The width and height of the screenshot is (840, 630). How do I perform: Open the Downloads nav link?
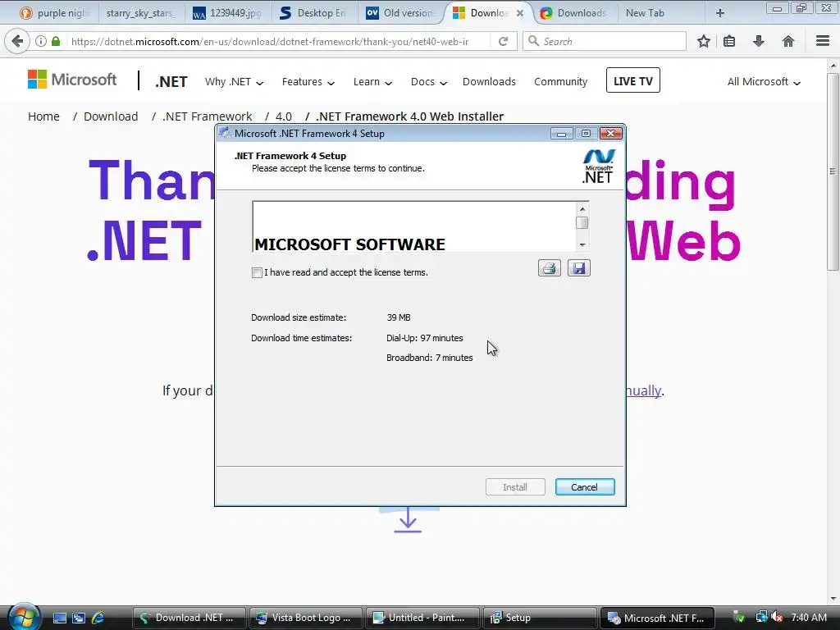(489, 81)
